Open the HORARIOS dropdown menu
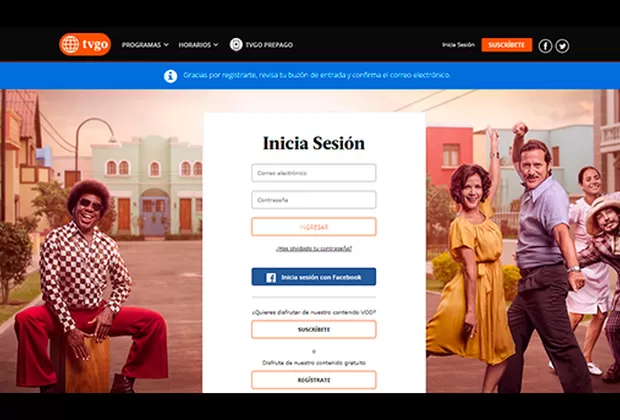 [195, 45]
